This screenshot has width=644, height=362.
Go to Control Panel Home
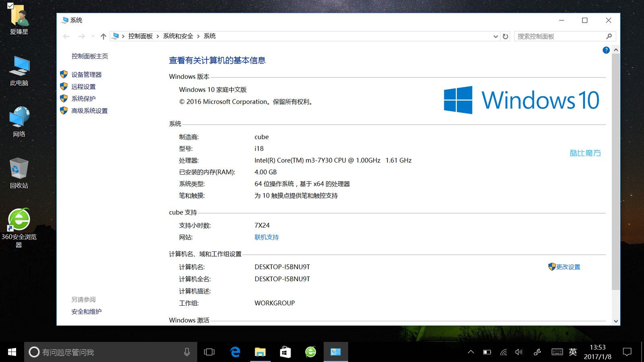click(90, 56)
